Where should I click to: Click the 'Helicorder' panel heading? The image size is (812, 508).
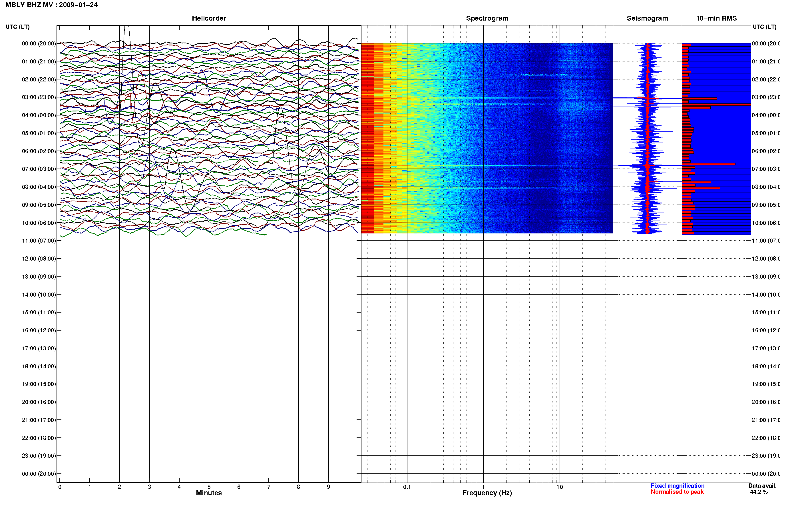pos(209,18)
